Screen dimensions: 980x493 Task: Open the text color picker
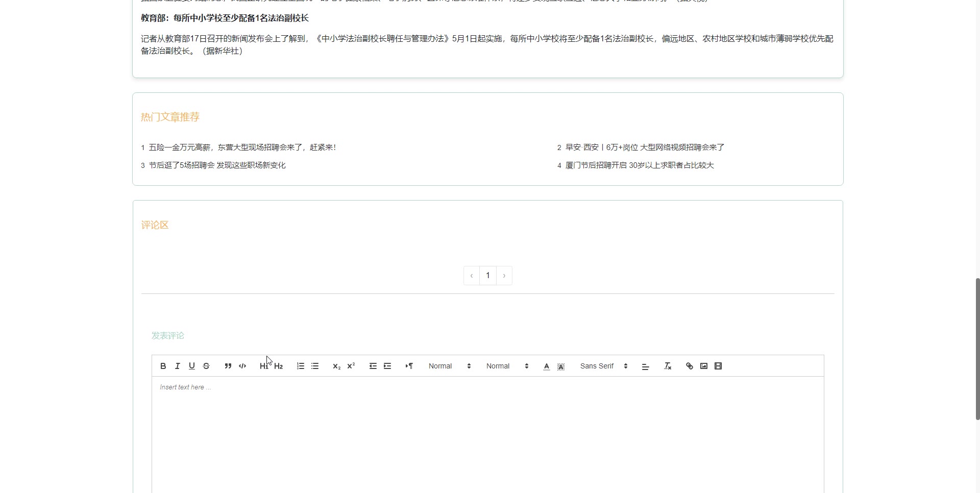(x=547, y=366)
